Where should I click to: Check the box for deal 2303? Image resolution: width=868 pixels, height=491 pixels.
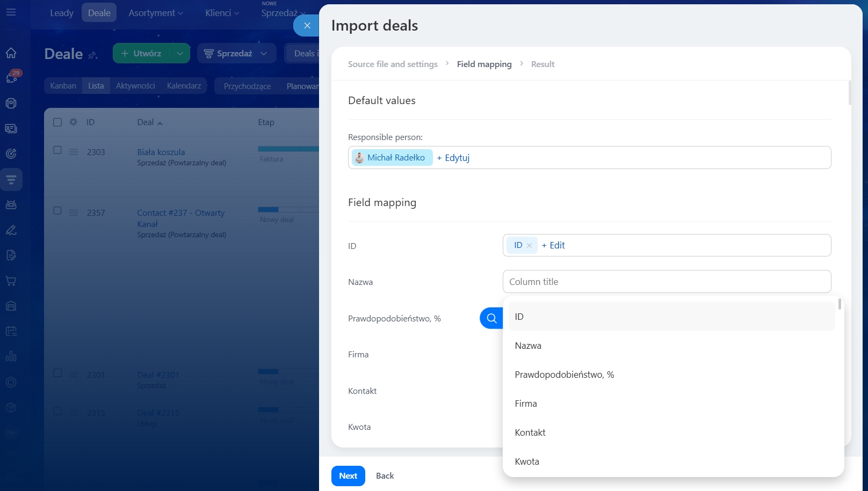[57, 150]
